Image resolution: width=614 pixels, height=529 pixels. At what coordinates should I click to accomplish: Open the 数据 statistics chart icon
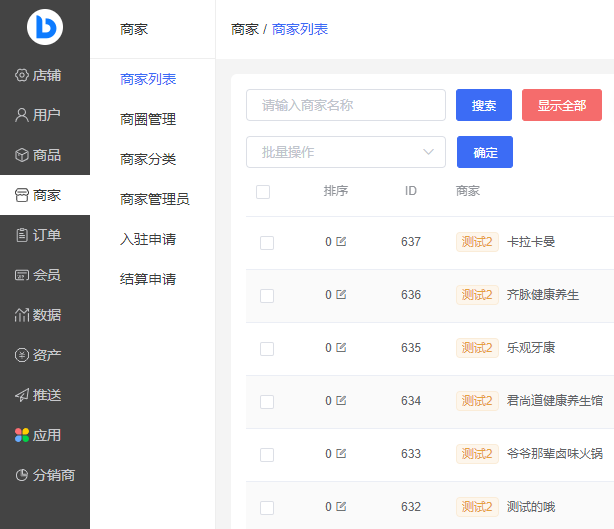coord(22,315)
